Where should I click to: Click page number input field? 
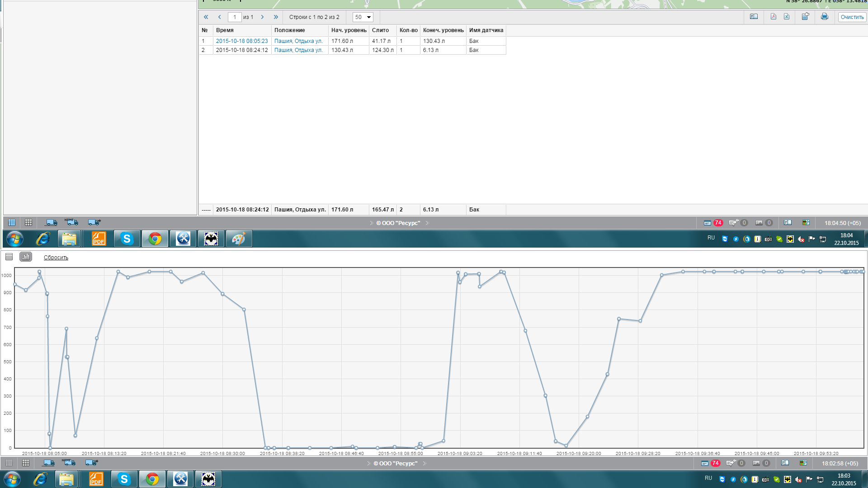click(x=234, y=17)
